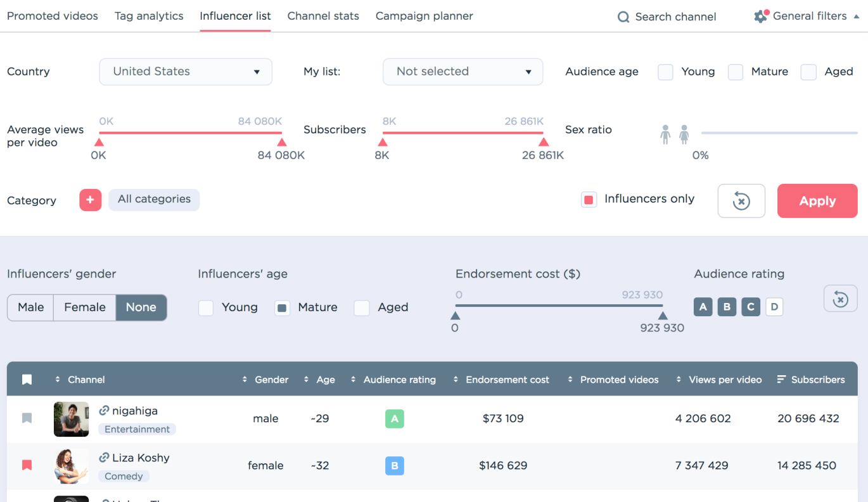Screen dimensions: 868x502
Task: Sort the table by Endorsement cost
Action: coord(507,380)
